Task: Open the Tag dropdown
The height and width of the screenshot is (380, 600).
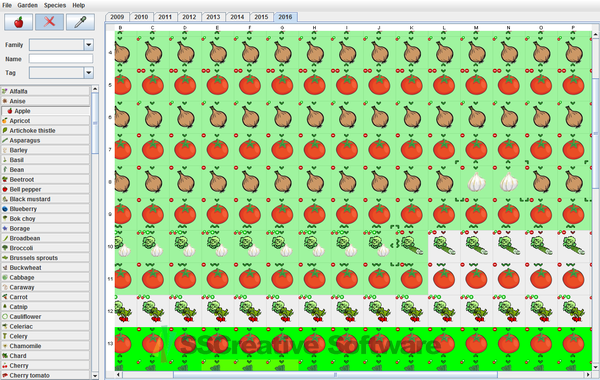Action: click(x=88, y=73)
